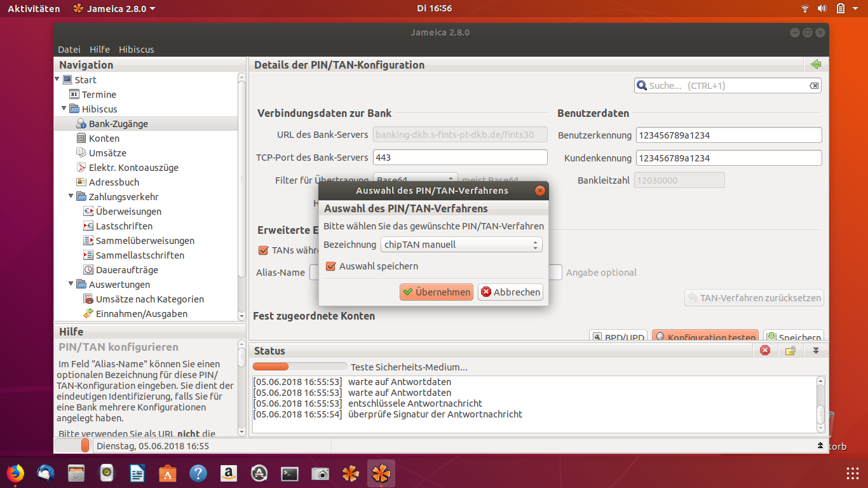Screen dimensions: 868x488
Task: Open Filter für Übertragung Base64 dropdown
Action: click(416, 180)
